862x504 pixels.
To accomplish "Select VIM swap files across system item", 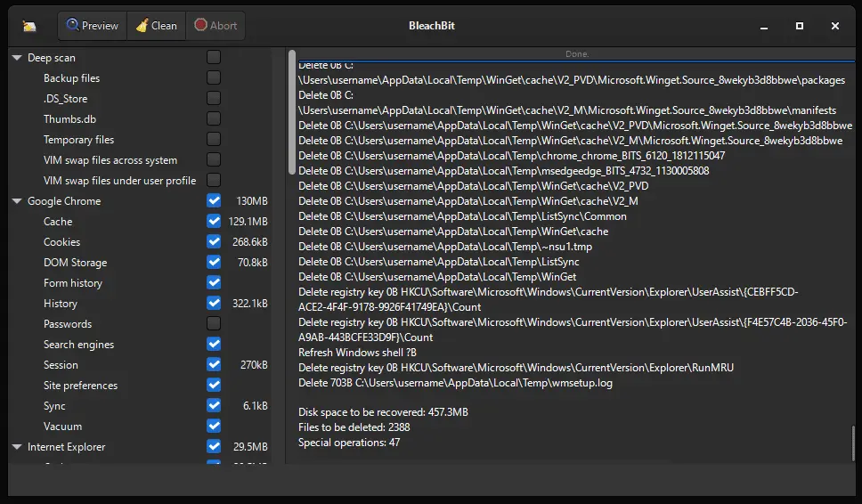I will pyautogui.click(x=110, y=160).
